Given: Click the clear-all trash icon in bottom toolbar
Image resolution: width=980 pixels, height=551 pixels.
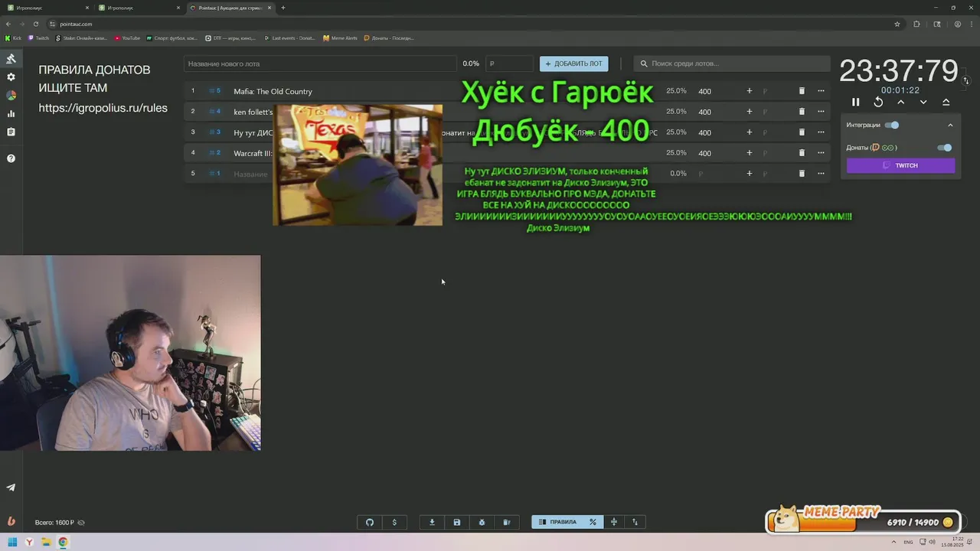Looking at the screenshot, I should 507,523.
